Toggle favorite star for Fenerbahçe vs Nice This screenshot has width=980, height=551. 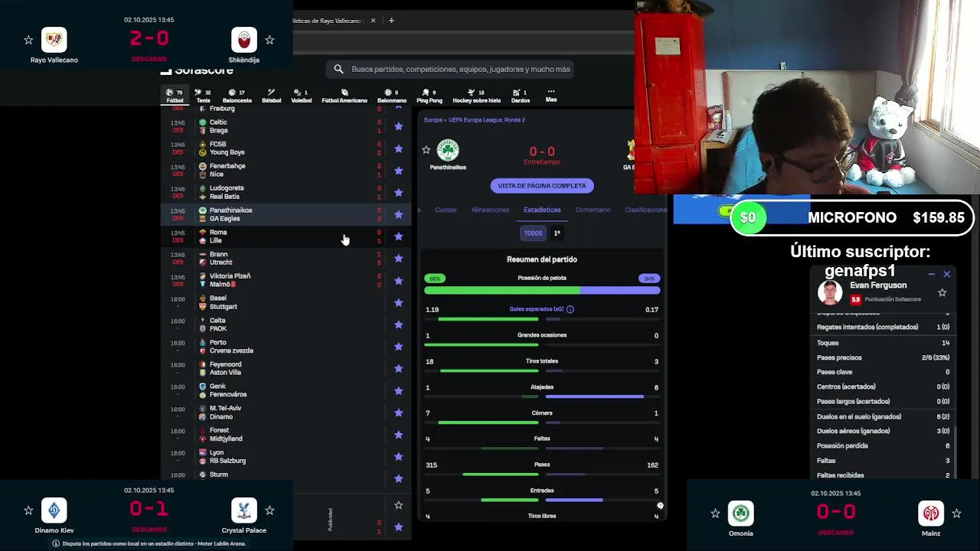[398, 171]
